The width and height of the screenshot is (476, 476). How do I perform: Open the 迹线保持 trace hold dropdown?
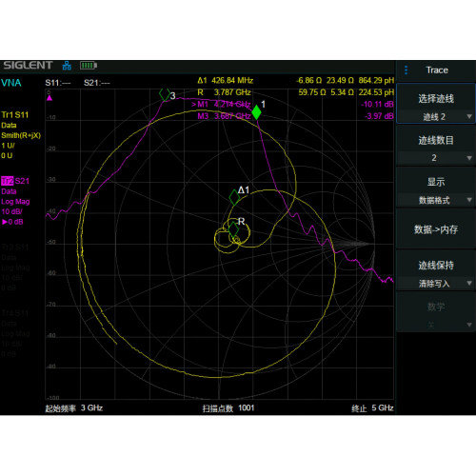coord(436,270)
